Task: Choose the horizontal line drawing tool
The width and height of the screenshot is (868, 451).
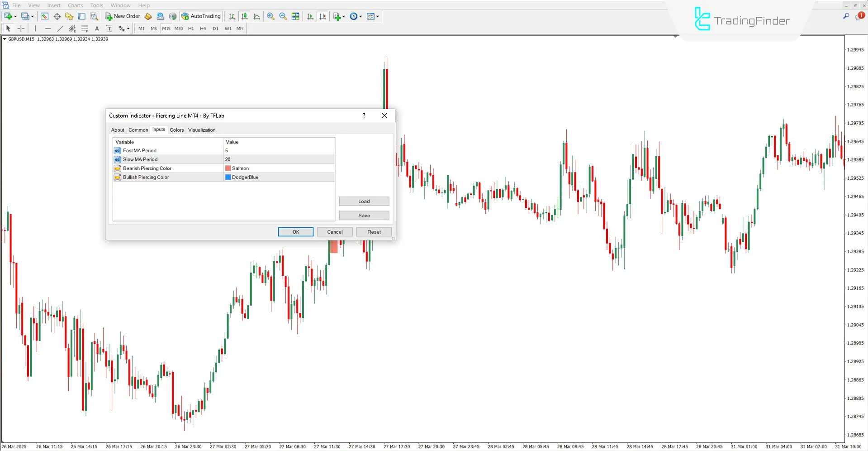Action: coord(47,28)
